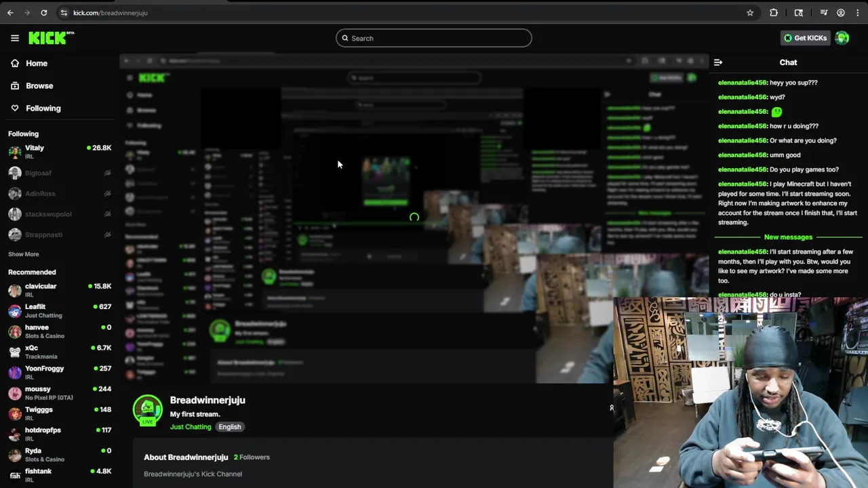The image size is (868, 488).
Task: Collapse the chat panel
Action: pyautogui.click(x=718, y=62)
